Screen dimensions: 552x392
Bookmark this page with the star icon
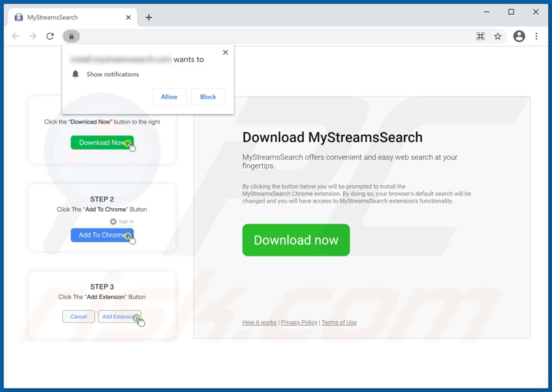pyautogui.click(x=498, y=36)
